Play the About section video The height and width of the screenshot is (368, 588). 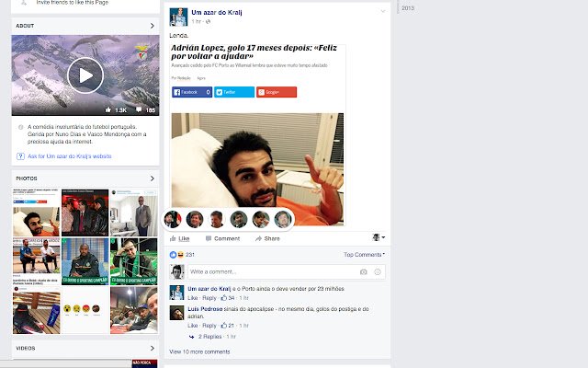85,75
